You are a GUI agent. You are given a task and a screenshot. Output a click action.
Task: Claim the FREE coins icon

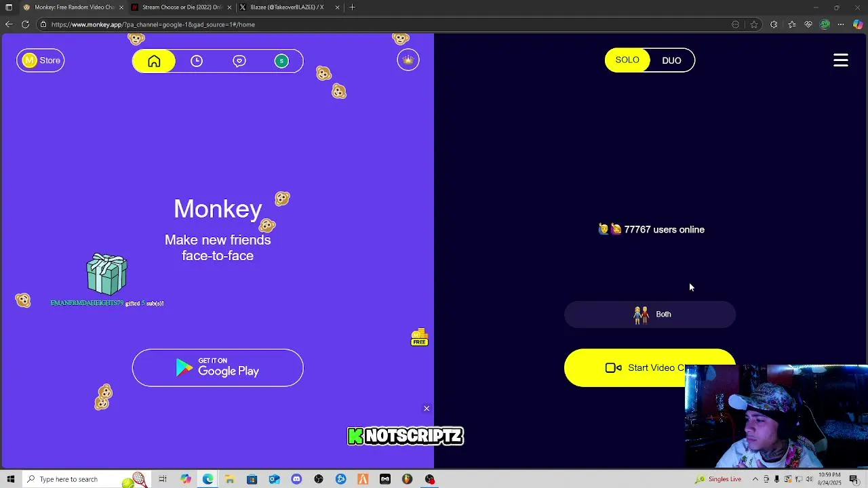point(419,337)
